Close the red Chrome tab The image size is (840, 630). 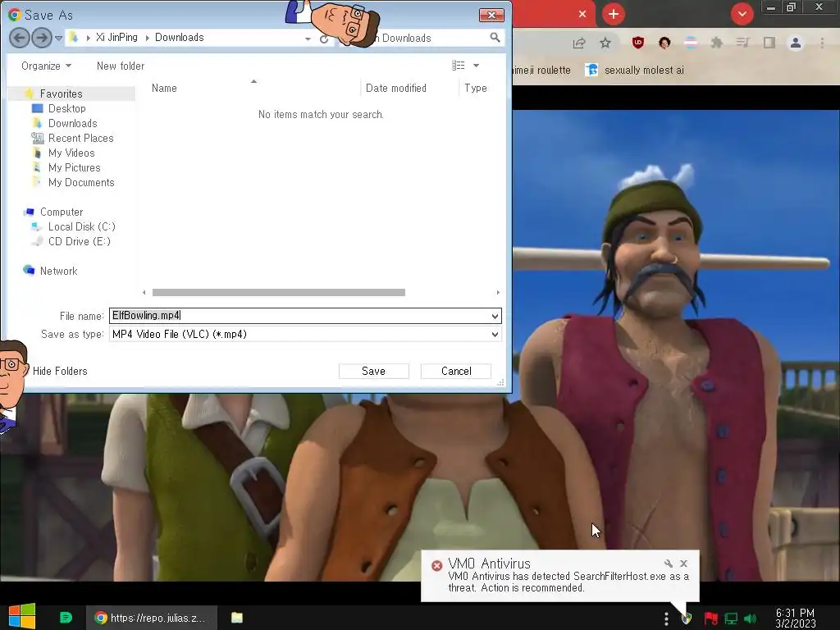(x=582, y=14)
